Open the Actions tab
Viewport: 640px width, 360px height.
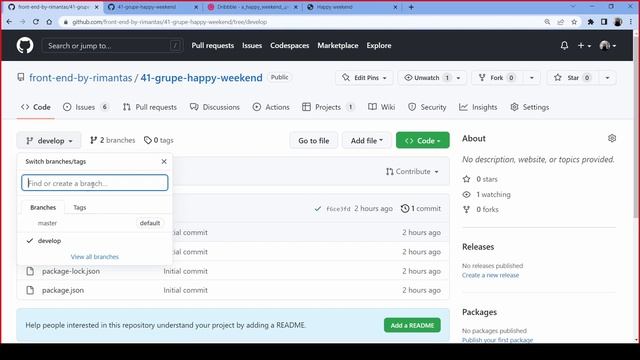[x=271, y=107]
